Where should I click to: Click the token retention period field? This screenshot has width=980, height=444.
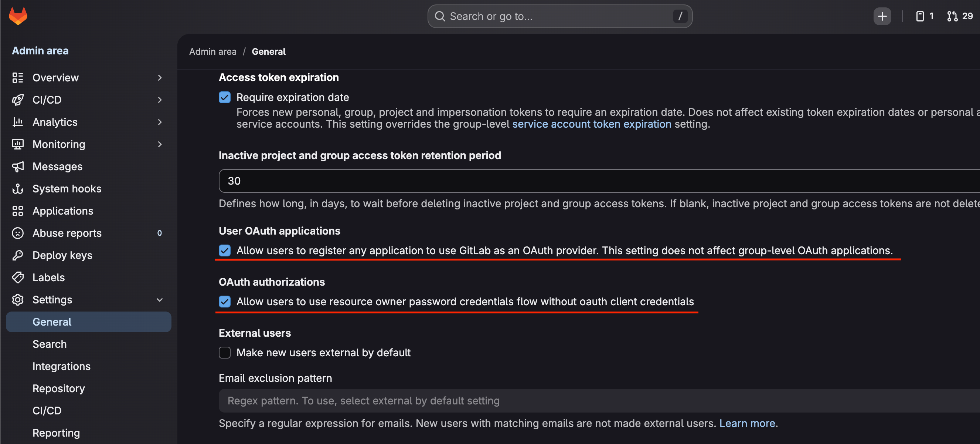[599, 181]
